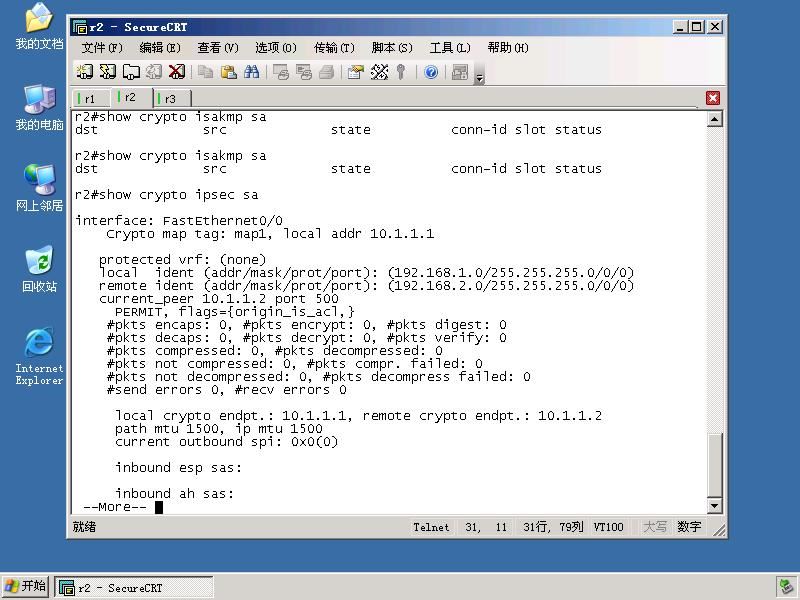Click r2 - SecureCRT taskbar button

(x=134, y=588)
